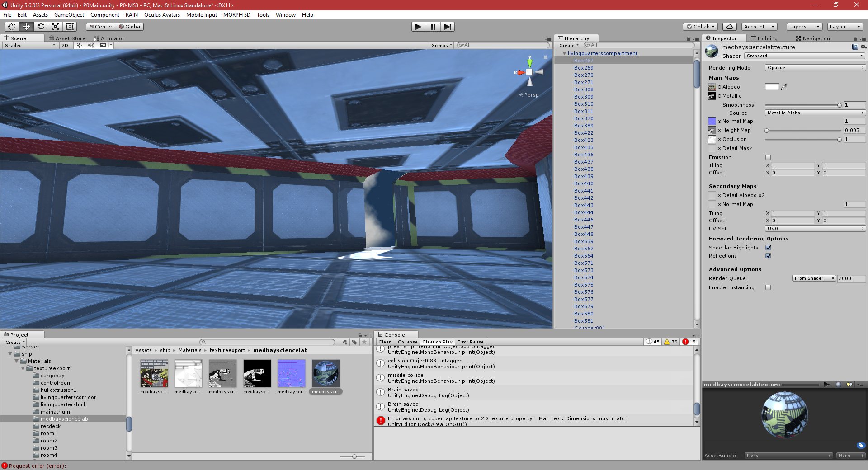Uncheck the Reflections option

point(768,256)
